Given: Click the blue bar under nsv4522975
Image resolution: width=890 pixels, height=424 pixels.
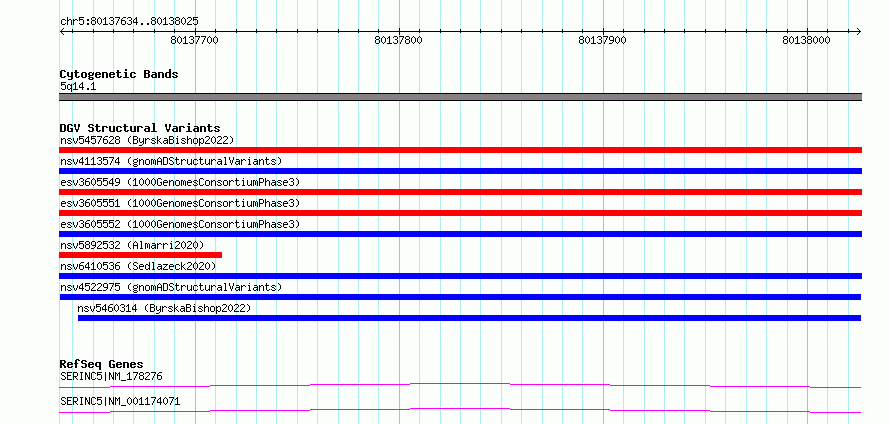Looking at the screenshot, I should pos(460,297).
